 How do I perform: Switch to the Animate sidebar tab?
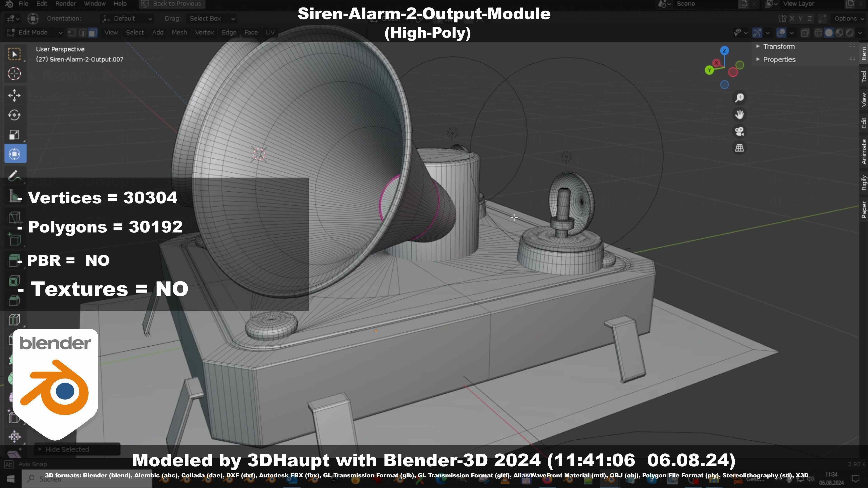tap(864, 152)
